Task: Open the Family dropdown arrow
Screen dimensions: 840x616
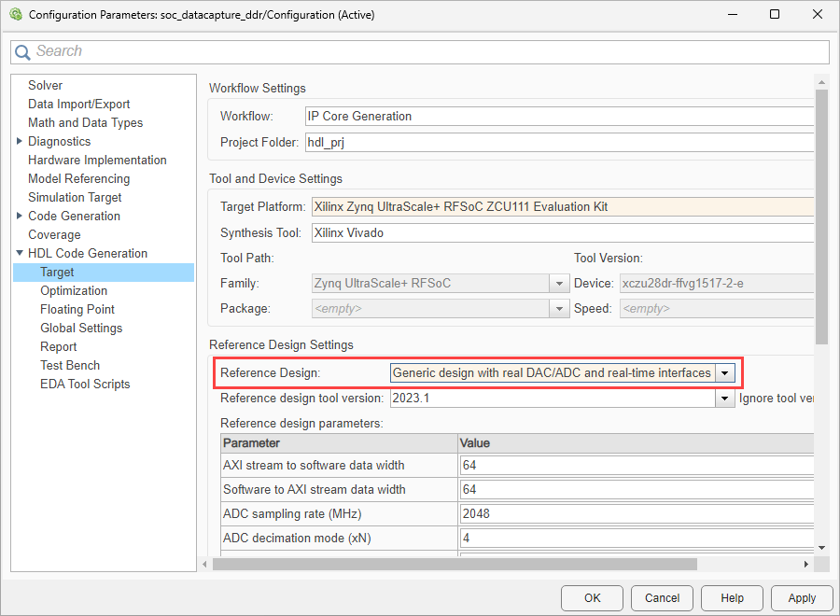Action: [x=558, y=283]
